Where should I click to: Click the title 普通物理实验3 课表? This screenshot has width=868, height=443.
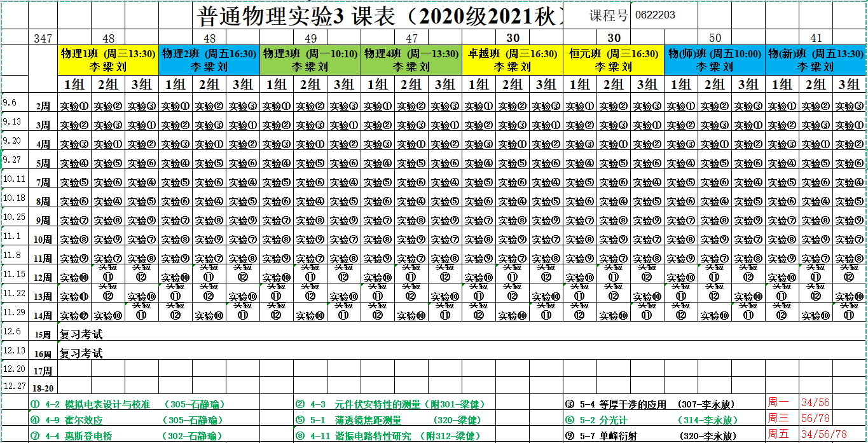click(x=382, y=16)
